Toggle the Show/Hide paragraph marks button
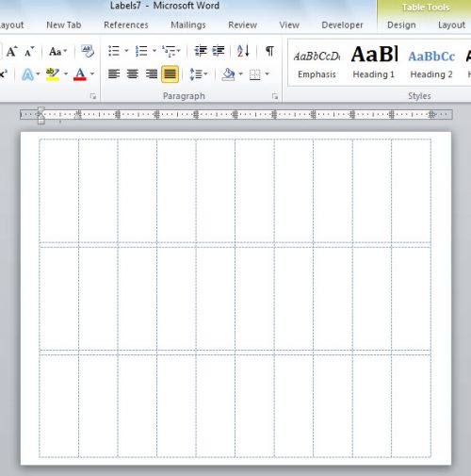The height and width of the screenshot is (476, 471). 269,51
